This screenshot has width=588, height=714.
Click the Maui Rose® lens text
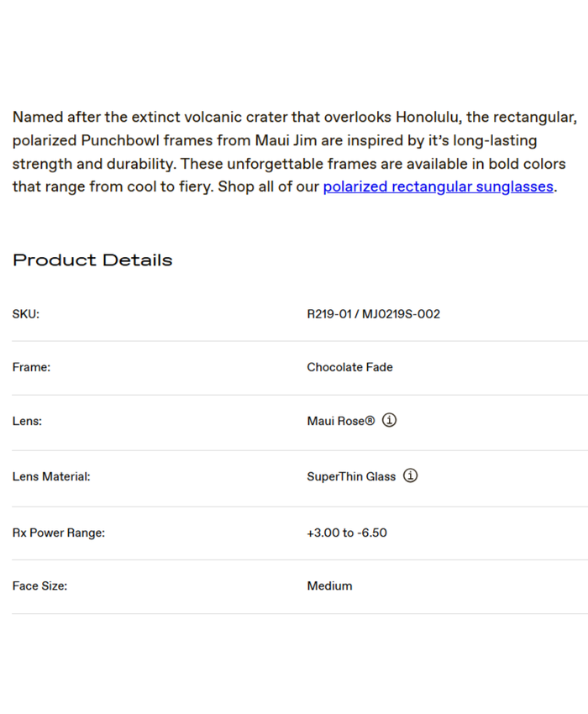click(340, 421)
